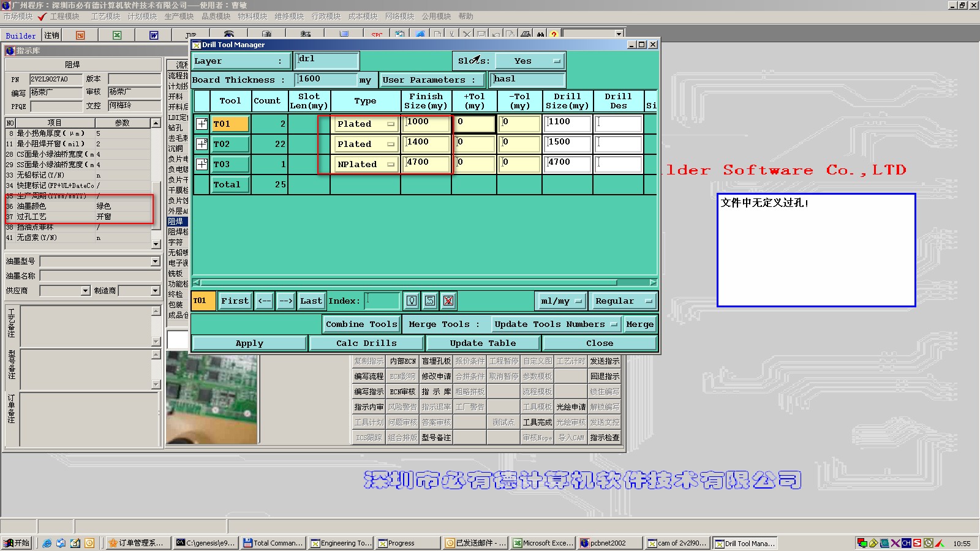Open the 工程模块 menu
Screen dimensions: 980x551
pyautogui.click(x=64, y=17)
